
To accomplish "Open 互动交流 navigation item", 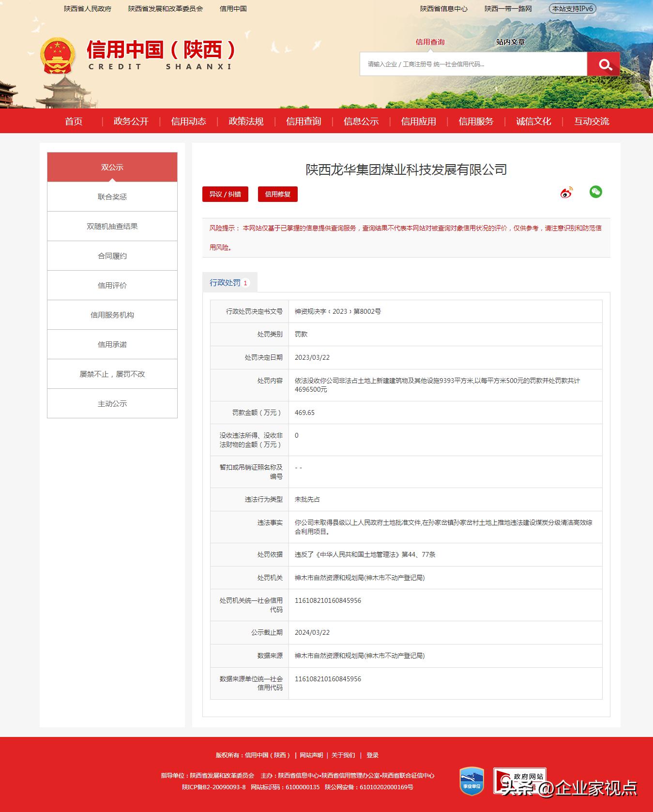I will [x=592, y=121].
